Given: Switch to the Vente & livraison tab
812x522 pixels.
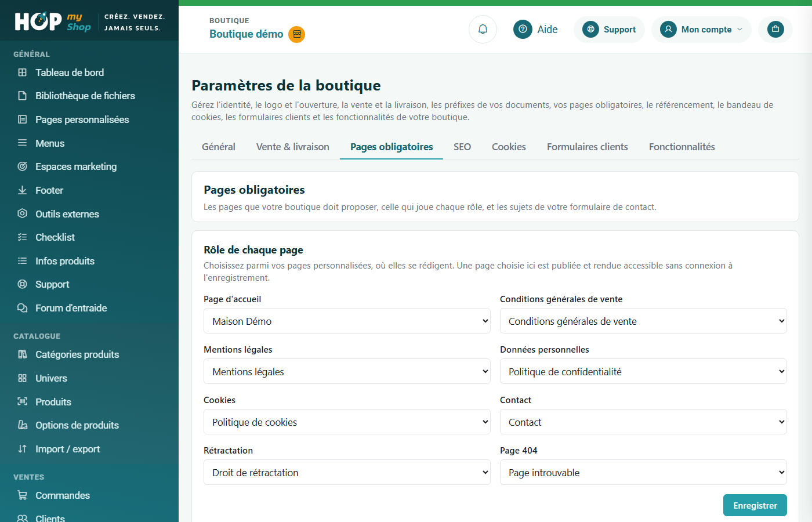Looking at the screenshot, I should [x=293, y=147].
